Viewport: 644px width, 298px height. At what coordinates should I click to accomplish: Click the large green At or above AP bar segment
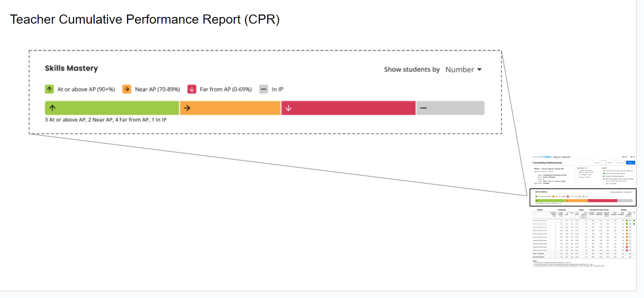click(112, 108)
